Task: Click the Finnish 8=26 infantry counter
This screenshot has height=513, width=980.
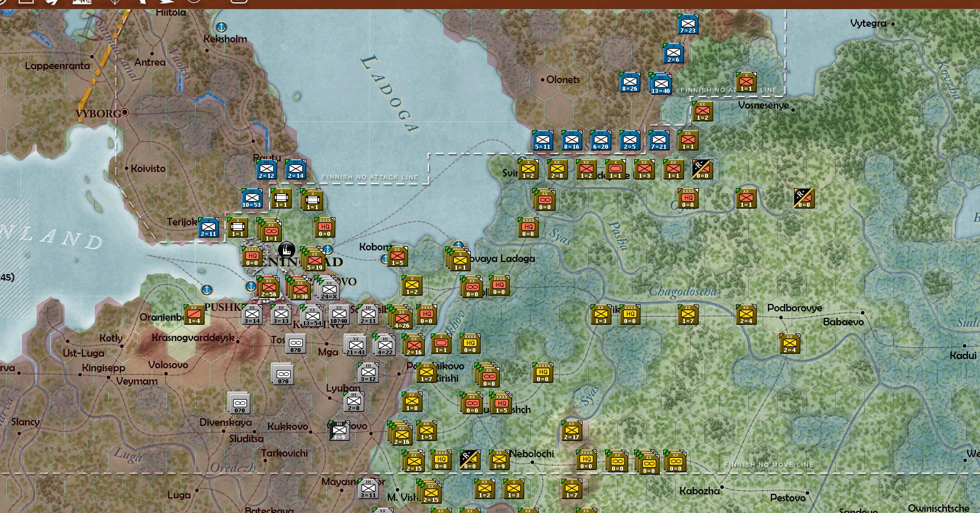Action: tap(630, 82)
